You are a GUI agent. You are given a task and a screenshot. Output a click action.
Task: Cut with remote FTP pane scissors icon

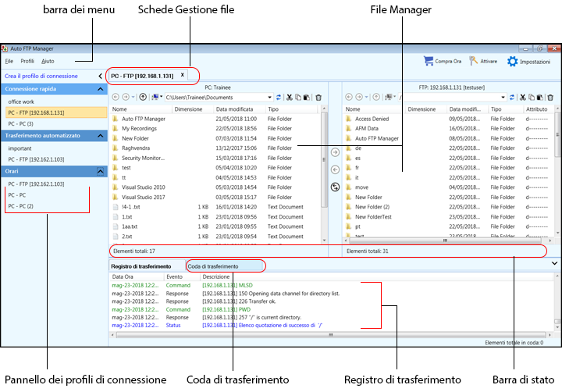(x=522, y=98)
